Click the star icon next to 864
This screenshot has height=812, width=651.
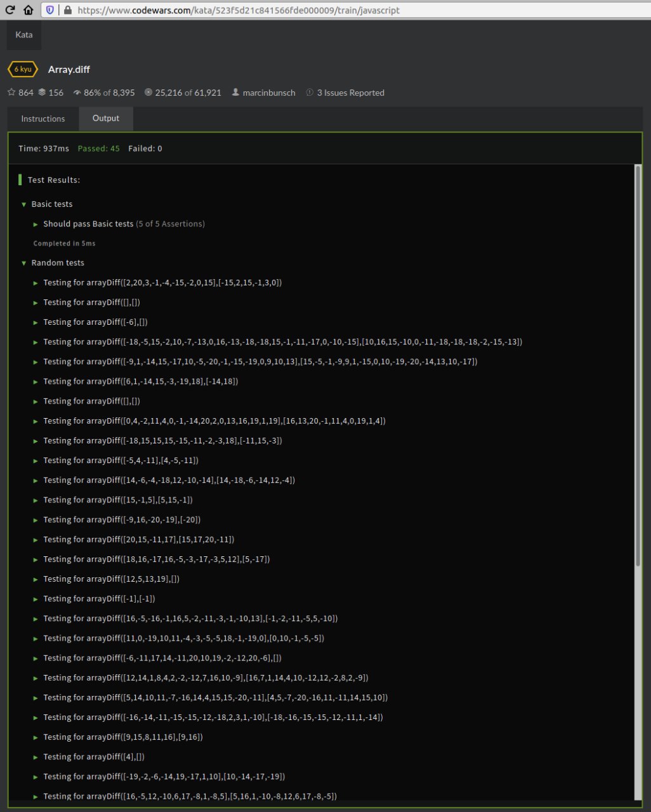click(11, 92)
